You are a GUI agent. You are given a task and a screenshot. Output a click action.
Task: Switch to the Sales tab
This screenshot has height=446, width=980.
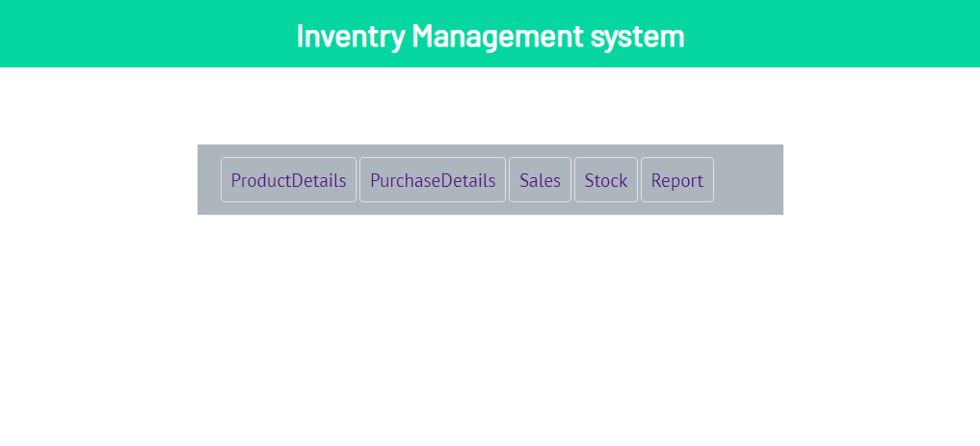[540, 180]
